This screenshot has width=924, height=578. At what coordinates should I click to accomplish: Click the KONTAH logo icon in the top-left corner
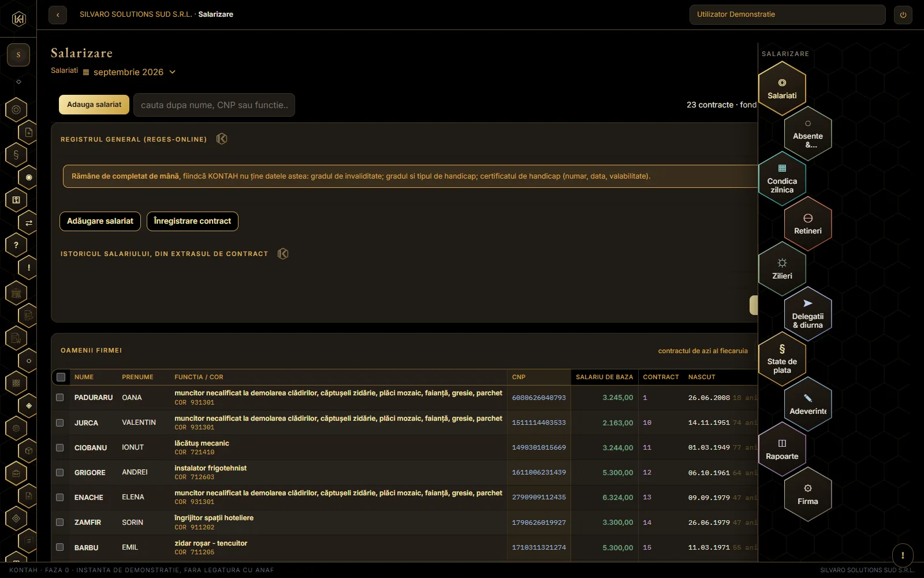pyautogui.click(x=18, y=19)
